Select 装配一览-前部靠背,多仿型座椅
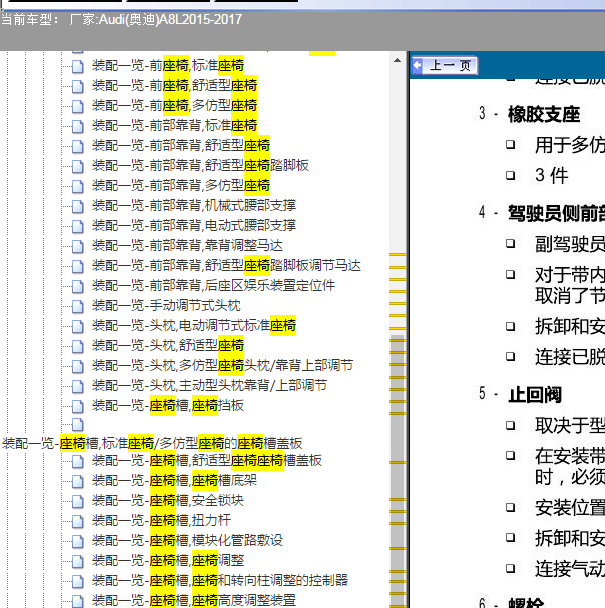The height and width of the screenshot is (608, 605). [181, 185]
